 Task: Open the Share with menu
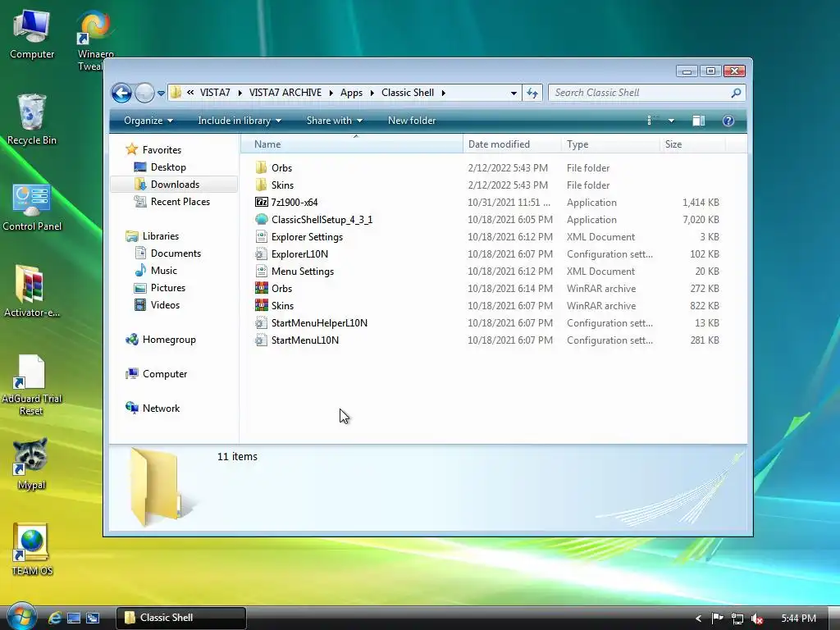335,121
